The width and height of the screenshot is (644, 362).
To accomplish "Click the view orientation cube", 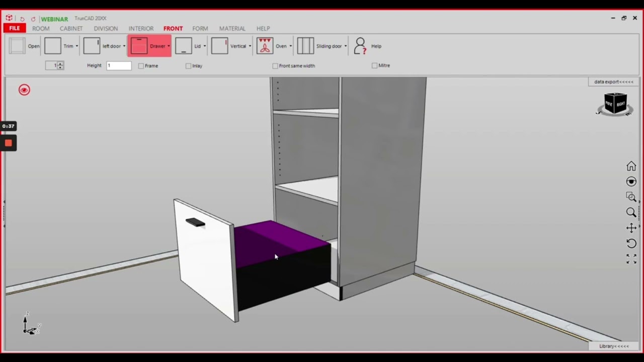I will (615, 104).
